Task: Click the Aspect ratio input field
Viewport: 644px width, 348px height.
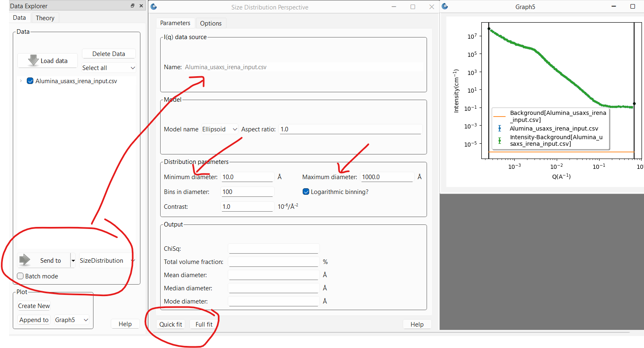Action: click(x=350, y=129)
